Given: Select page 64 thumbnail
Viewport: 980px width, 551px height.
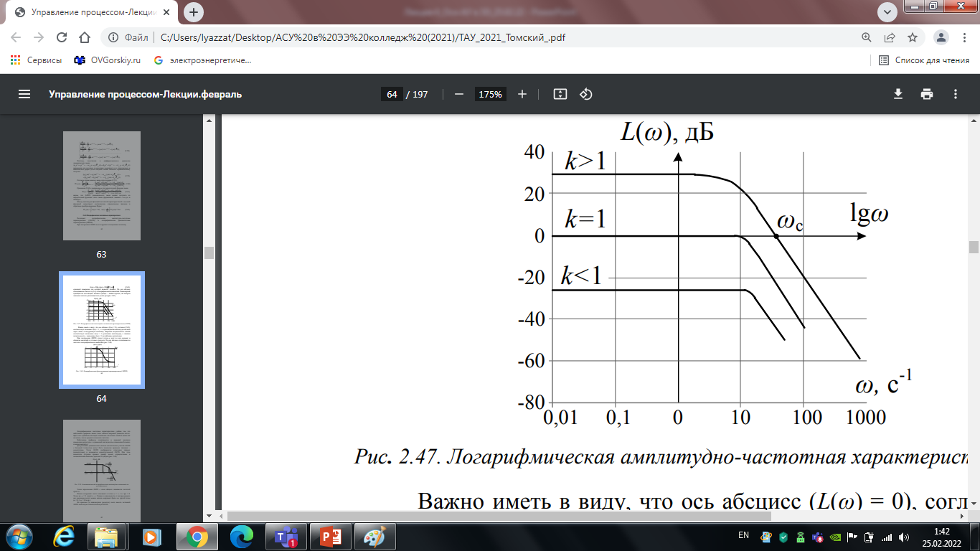Looking at the screenshot, I should tap(101, 329).
